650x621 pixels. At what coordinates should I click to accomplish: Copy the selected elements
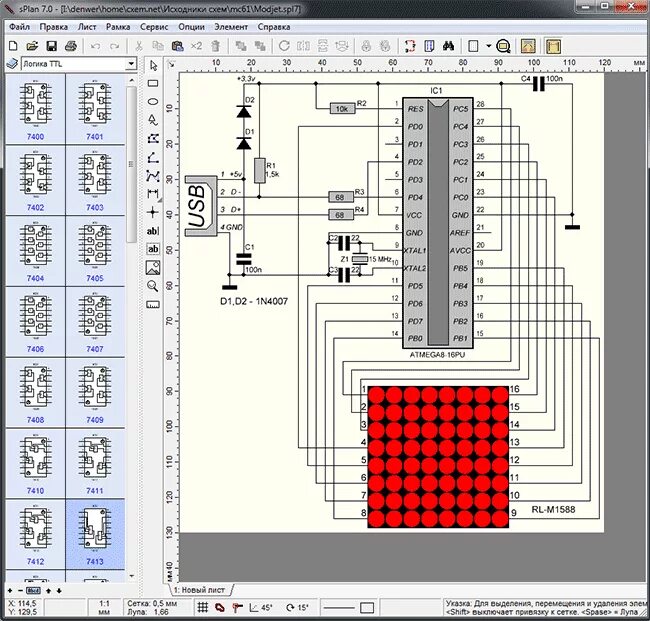click(x=158, y=46)
